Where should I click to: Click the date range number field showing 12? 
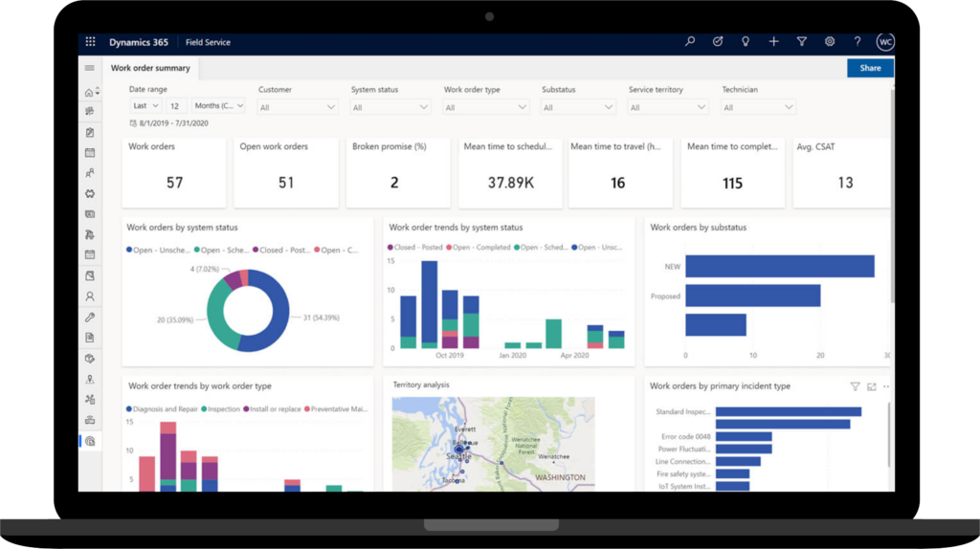(175, 105)
